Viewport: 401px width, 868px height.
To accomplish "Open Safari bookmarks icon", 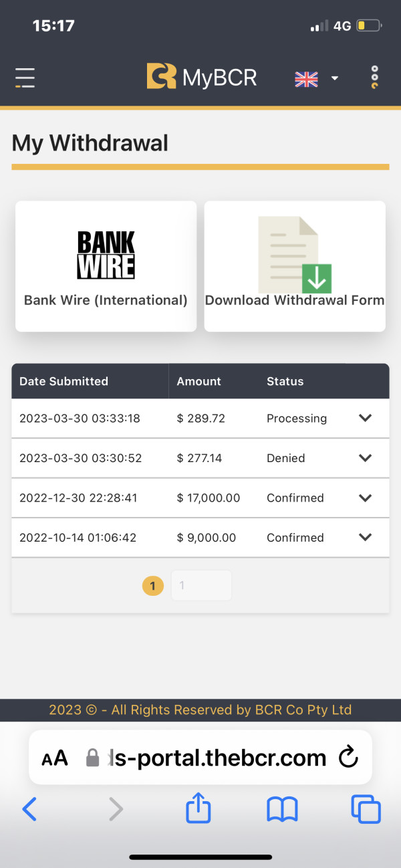I will [x=282, y=810].
